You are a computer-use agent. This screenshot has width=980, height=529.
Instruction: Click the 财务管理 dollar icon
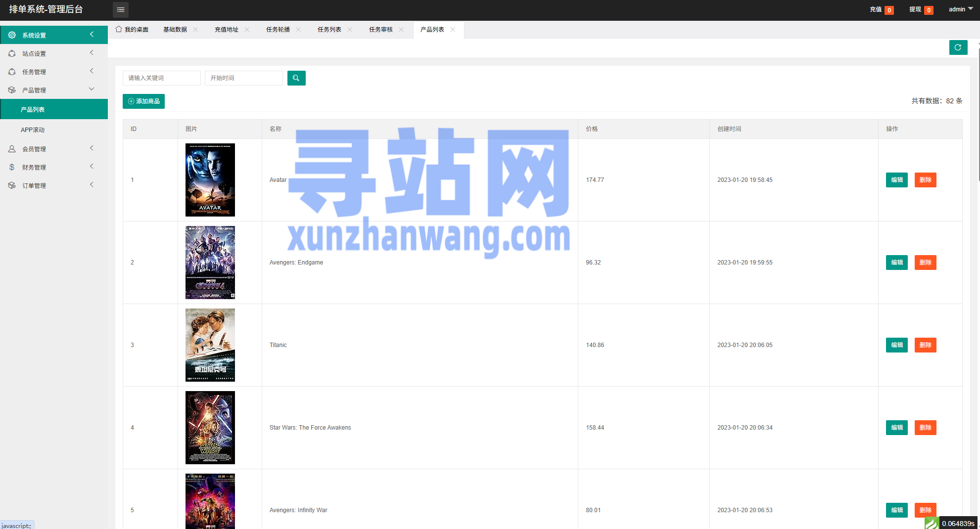12,167
